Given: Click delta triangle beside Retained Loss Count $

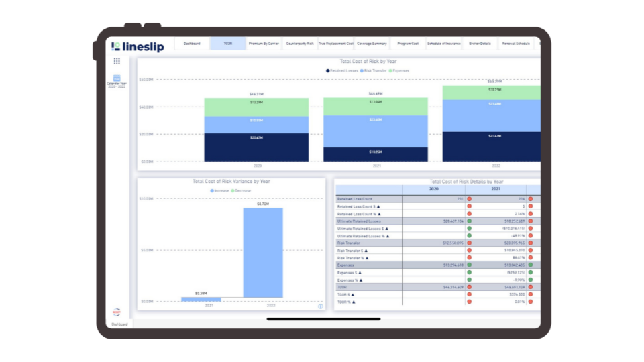Looking at the screenshot, I should (x=378, y=207).
